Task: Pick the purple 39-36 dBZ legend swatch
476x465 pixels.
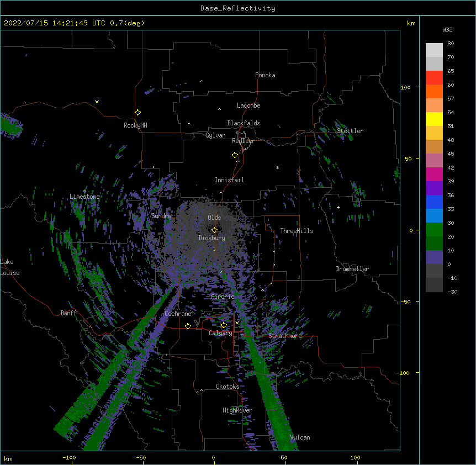Action: [x=434, y=188]
